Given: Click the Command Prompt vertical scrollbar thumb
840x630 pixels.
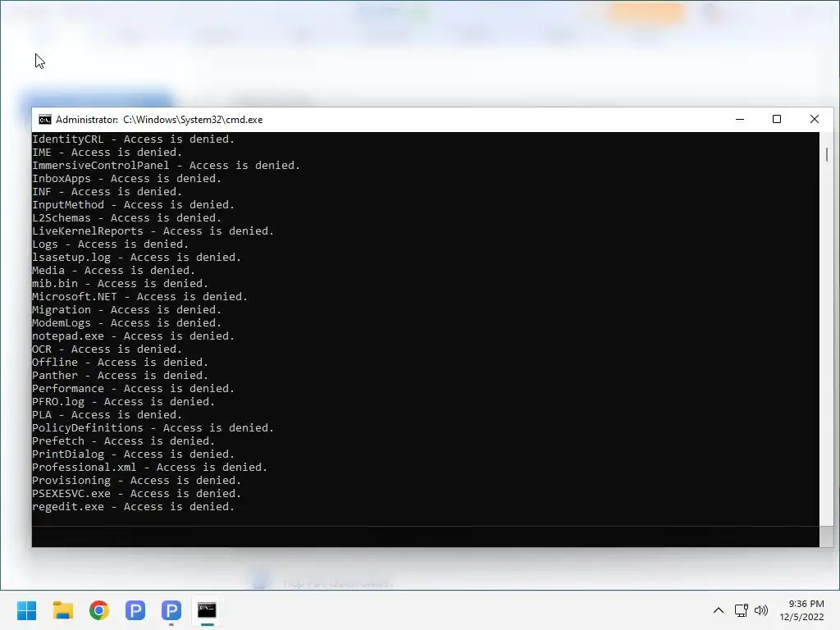Looking at the screenshot, I should 827,155.
